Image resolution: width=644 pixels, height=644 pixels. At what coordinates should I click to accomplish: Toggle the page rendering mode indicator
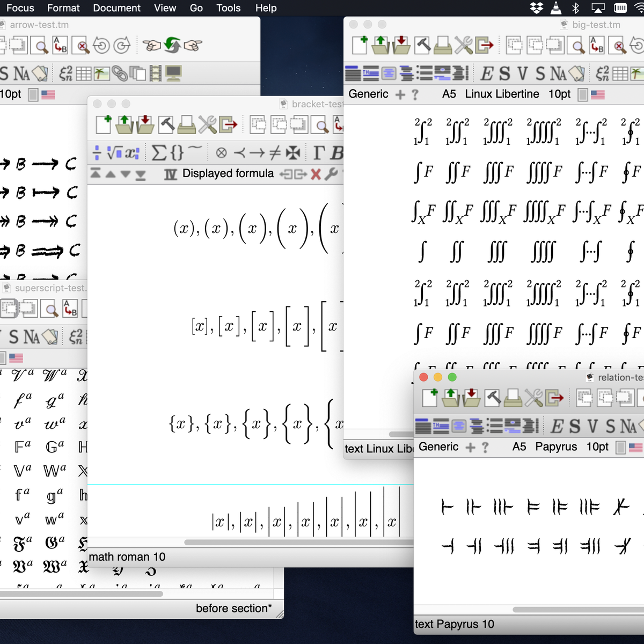(x=582, y=94)
